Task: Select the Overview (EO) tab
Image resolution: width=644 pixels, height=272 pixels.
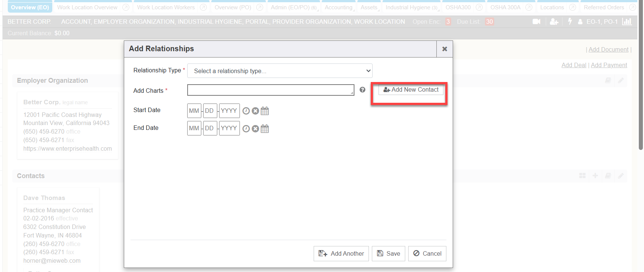Action: (x=30, y=7)
